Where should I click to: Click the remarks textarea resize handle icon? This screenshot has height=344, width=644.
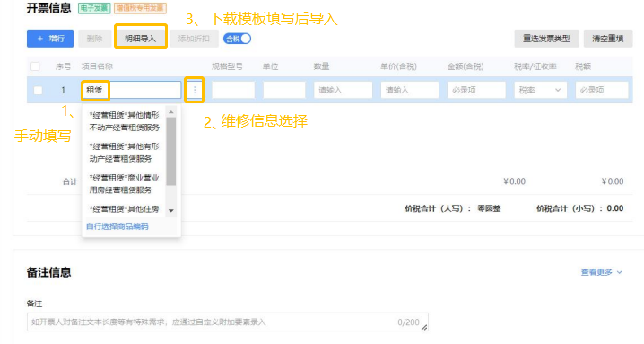pyautogui.click(x=424, y=327)
